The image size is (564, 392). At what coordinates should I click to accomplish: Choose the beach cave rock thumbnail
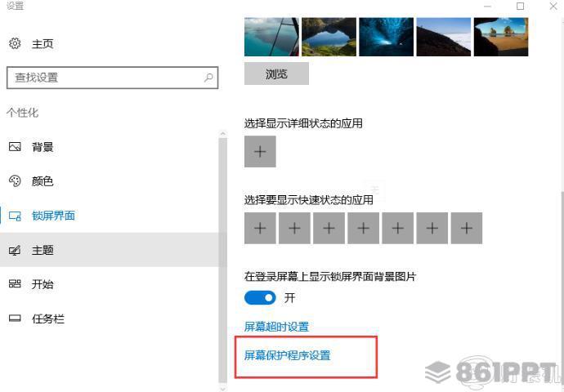pos(501,37)
